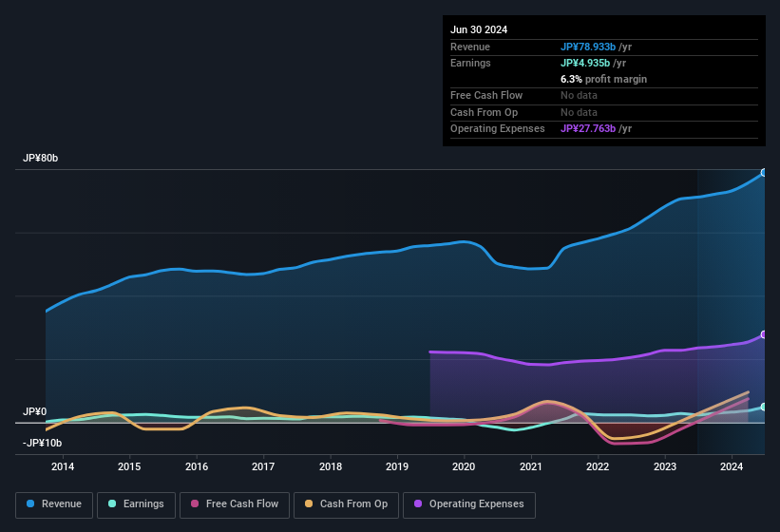This screenshot has height=532, width=780.
Task: Toggle the Operating Expenses legend button
Action: tap(469, 504)
